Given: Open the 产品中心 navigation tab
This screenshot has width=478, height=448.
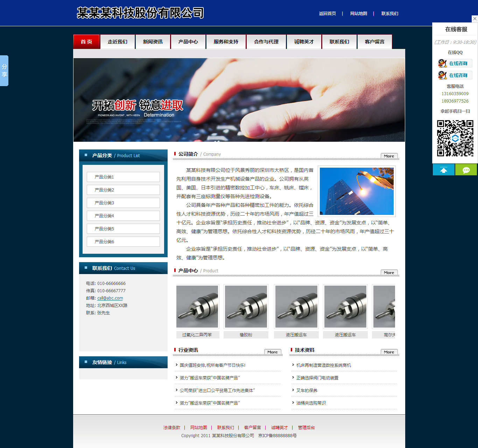Looking at the screenshot, I should tap(188, 42).
